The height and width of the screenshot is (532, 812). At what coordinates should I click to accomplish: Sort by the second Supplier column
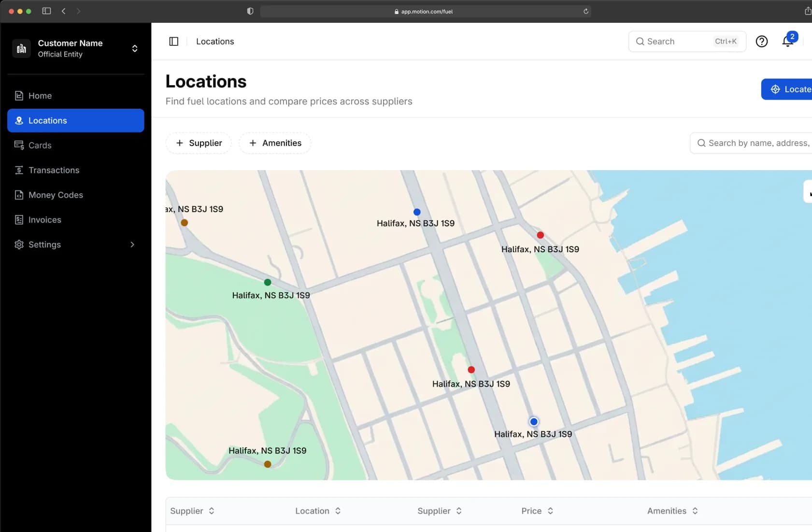(x=440, y=511)
